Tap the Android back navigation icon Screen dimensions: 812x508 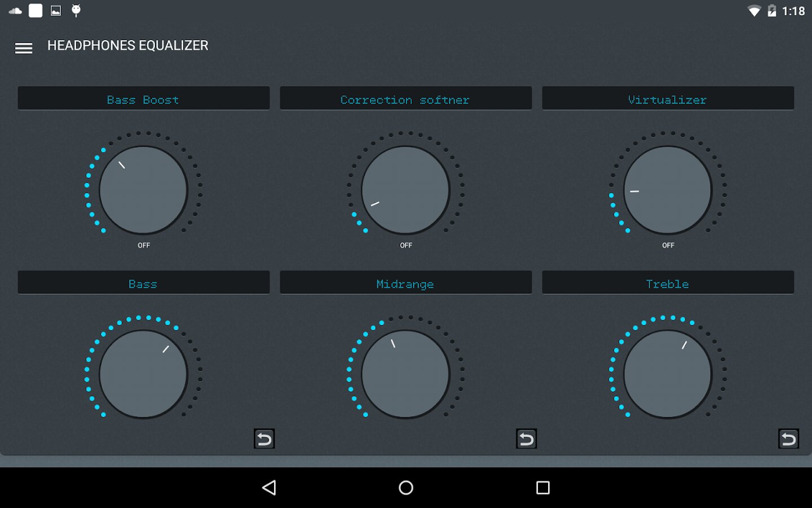(270, 488)
